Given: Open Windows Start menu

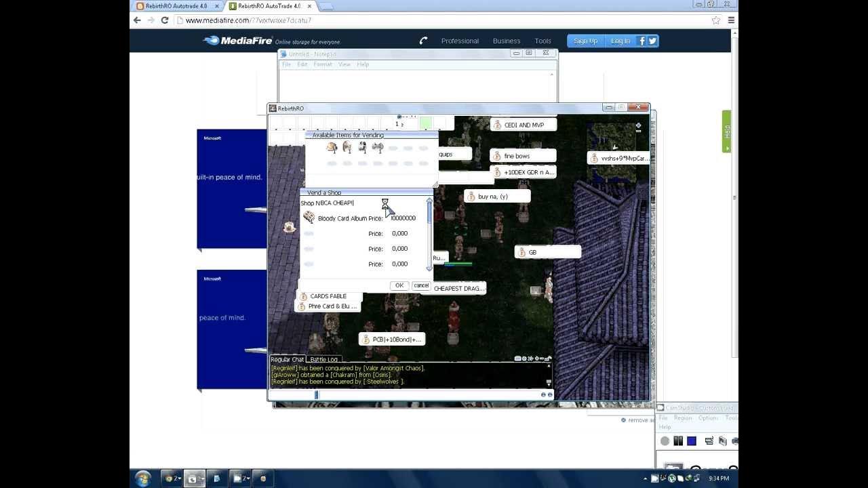Looking at the screenshot, I should coord(142,479).
